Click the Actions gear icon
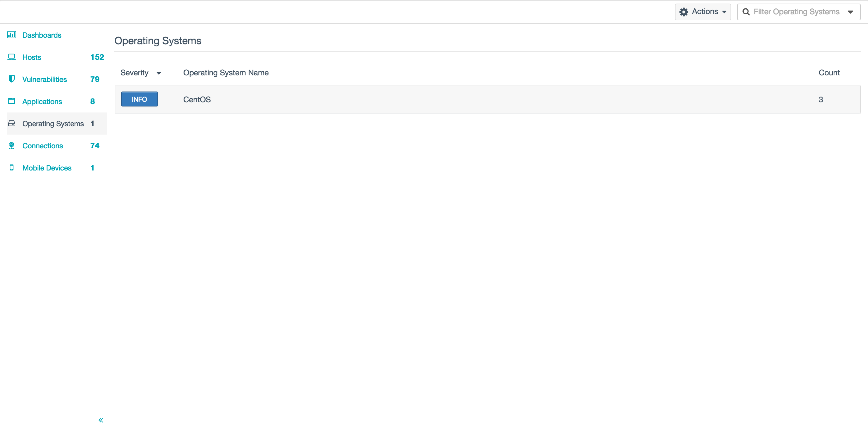Screen dimensions: 868x431 point(684,12)
